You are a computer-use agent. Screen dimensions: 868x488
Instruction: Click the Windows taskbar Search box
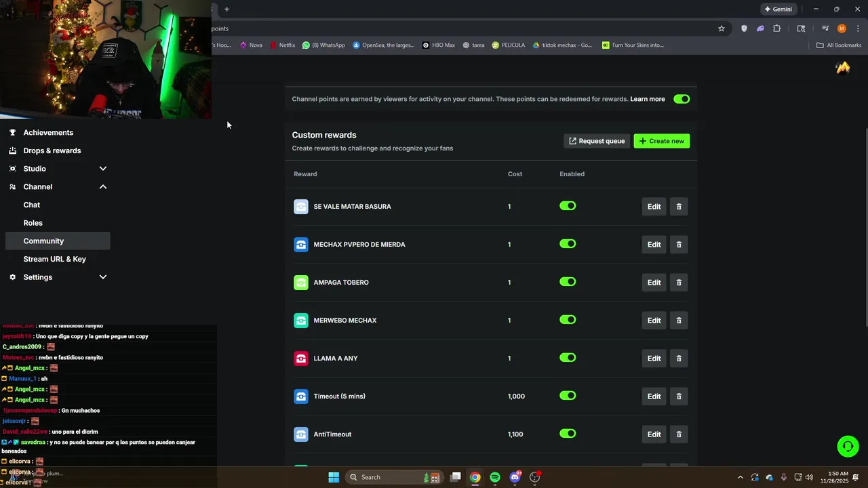(x=395, y=477)
